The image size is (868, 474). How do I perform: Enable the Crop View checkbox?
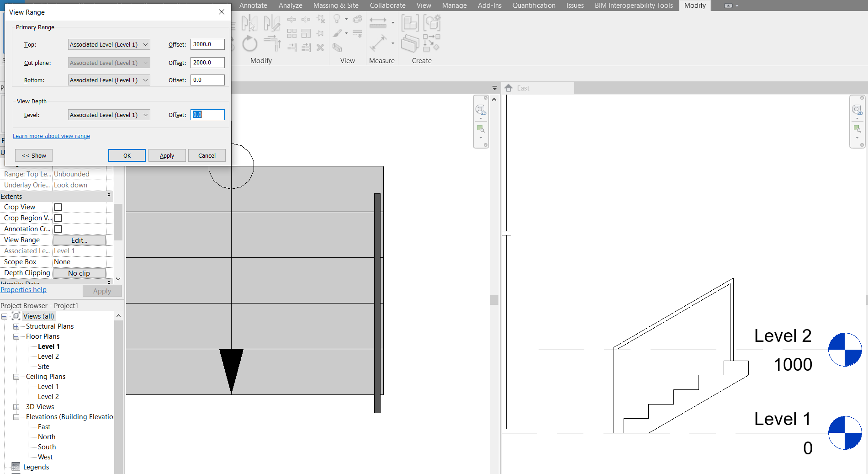coord(58,207)
